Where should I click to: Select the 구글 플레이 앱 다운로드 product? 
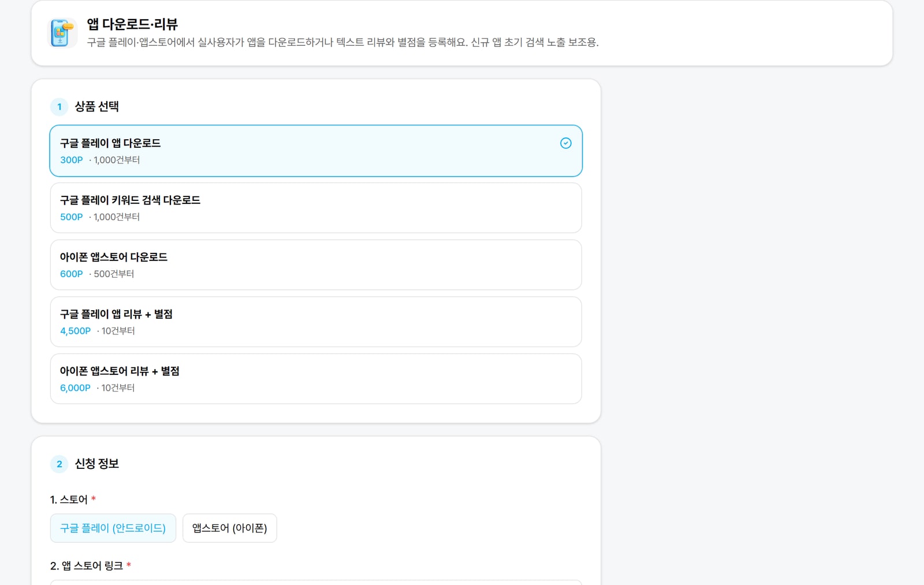tap(316, 151)
